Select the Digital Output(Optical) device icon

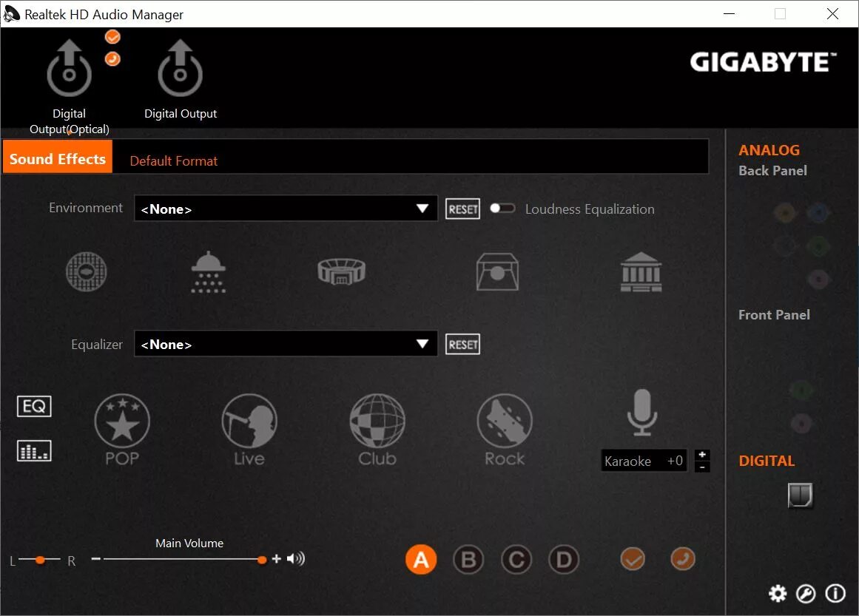(69, 69)
